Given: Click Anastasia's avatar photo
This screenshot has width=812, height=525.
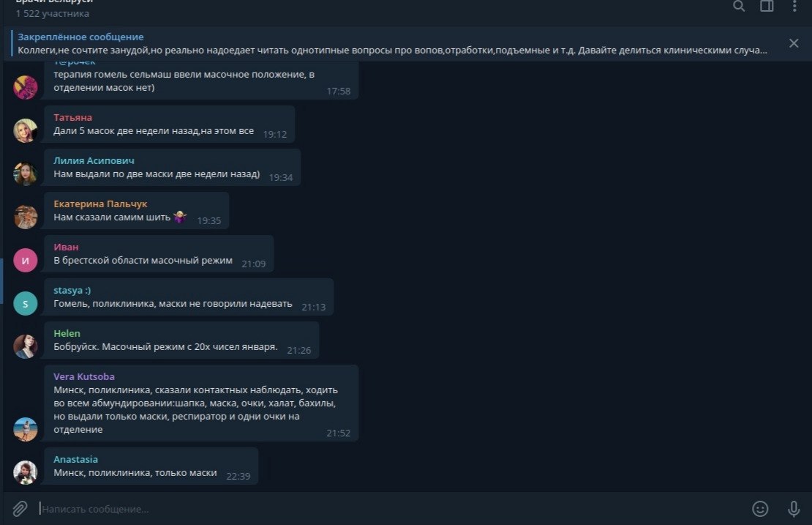Looking at the screenshot, I should pyautogui.click(x=26, y=472).
